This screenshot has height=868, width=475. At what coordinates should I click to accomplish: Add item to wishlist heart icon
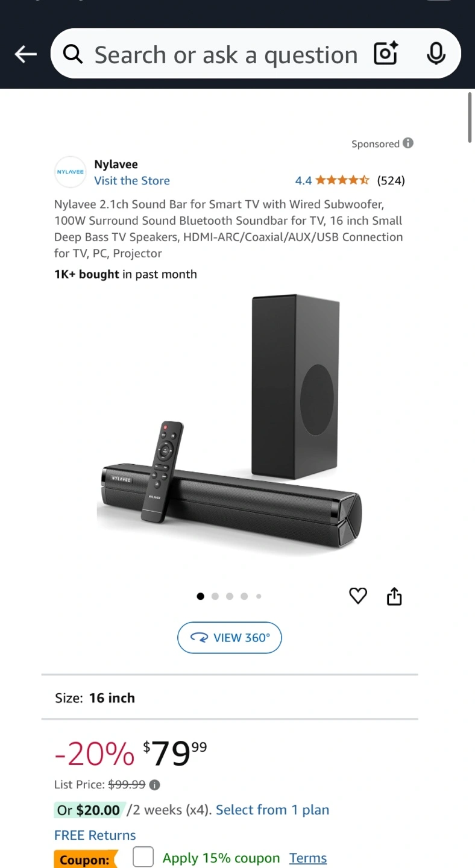(x=358, y=596)
